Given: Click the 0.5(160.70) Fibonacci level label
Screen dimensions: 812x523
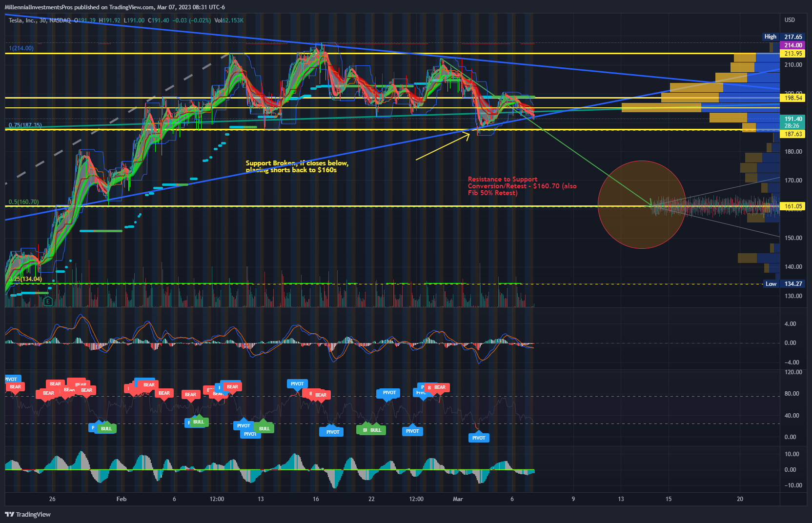Looking at the screenshot, I should pos(23,202).
